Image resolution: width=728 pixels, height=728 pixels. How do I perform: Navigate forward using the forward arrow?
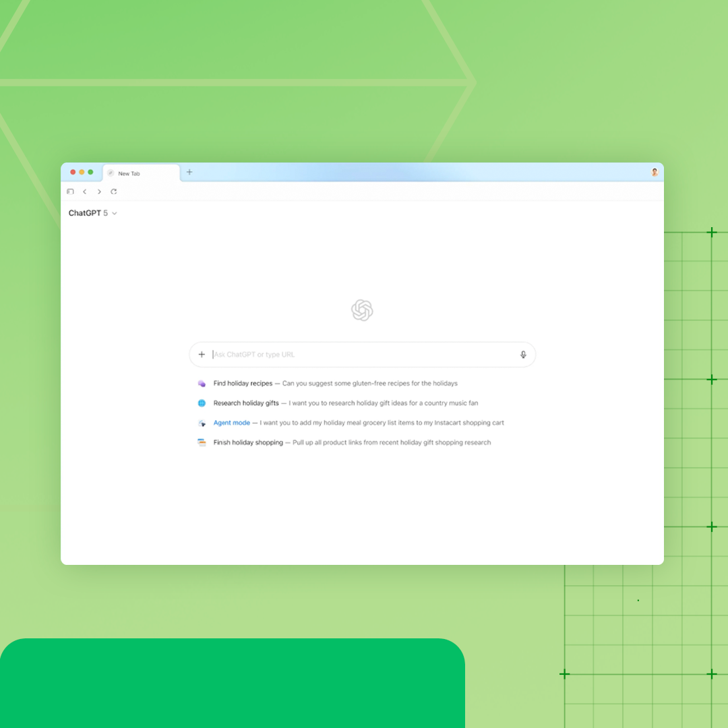(98, 191)
